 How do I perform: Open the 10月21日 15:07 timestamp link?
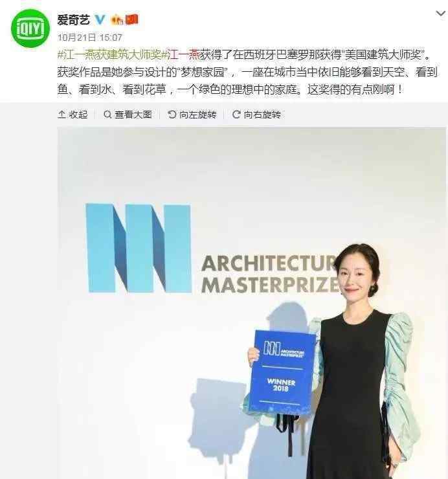(90, 38)
